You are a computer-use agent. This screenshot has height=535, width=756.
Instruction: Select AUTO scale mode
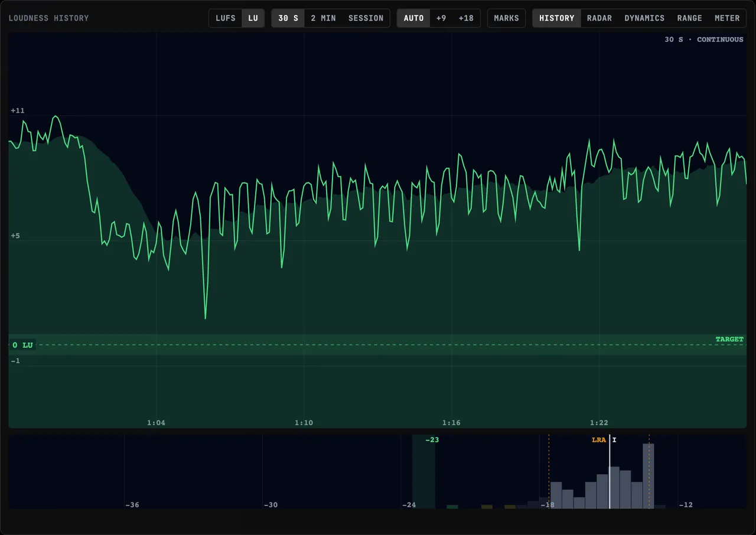coord(413,18)
